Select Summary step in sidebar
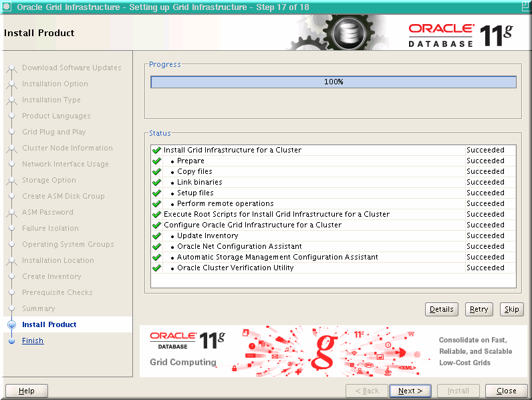532x400 pixels. click(39, 308)
